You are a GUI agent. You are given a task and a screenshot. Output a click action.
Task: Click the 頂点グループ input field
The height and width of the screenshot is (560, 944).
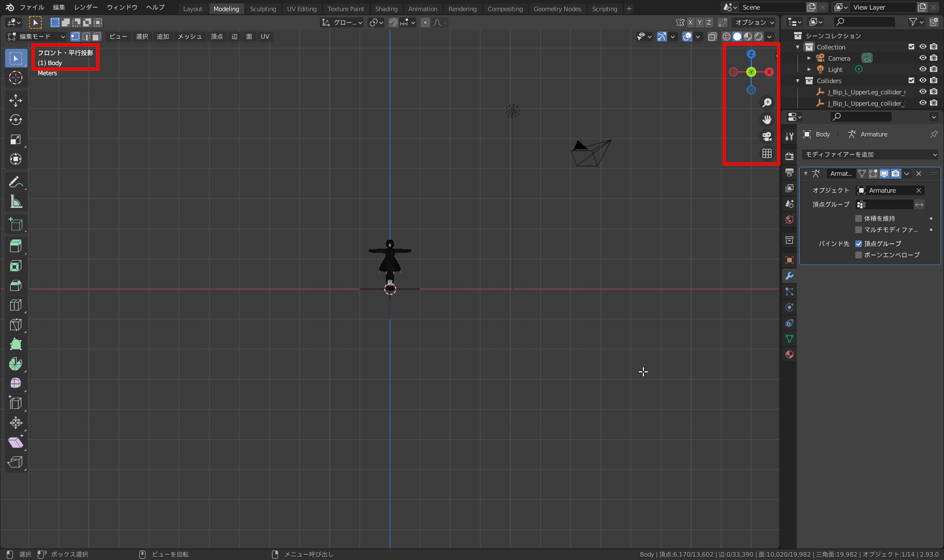coord(884,204)
